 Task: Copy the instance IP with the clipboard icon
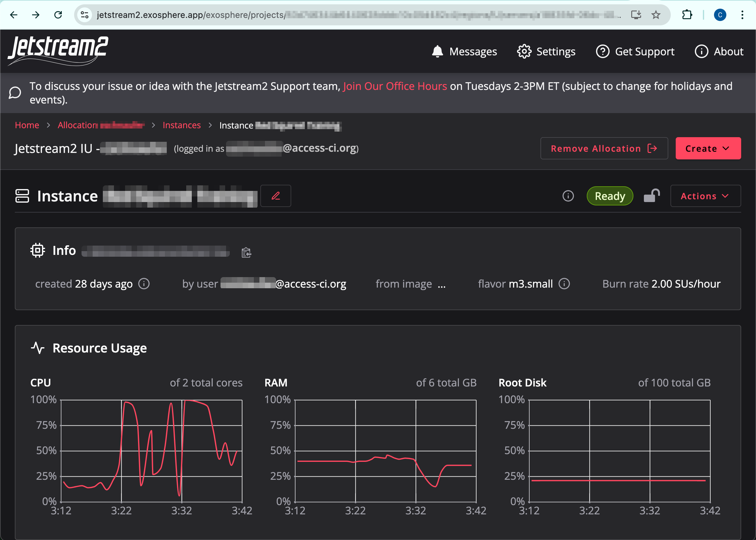246,252
